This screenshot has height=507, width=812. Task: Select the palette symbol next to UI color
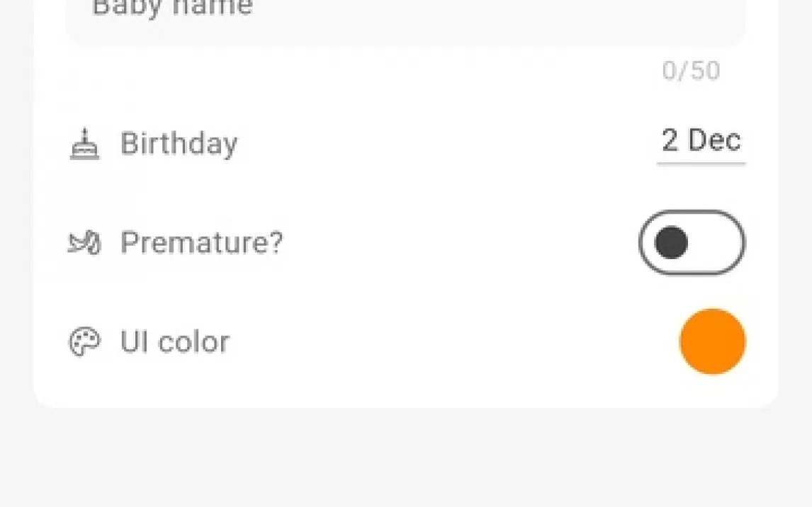[x=84, y=342]
